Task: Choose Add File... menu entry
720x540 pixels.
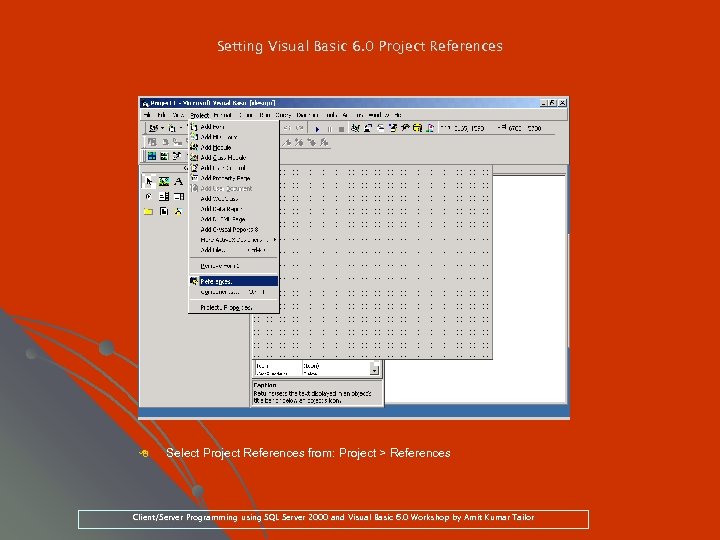Action: (233, 250)
